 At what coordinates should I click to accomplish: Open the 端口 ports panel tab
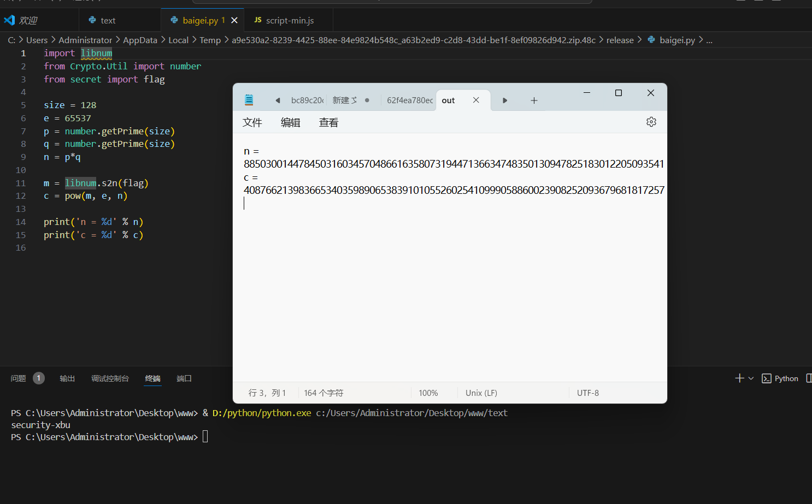point(184,378)
